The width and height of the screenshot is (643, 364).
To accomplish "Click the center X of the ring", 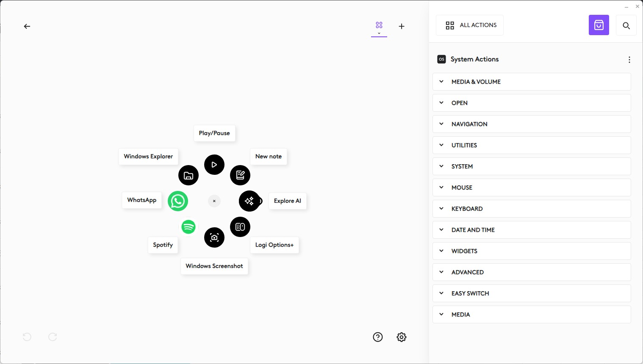I will (214, 201).
